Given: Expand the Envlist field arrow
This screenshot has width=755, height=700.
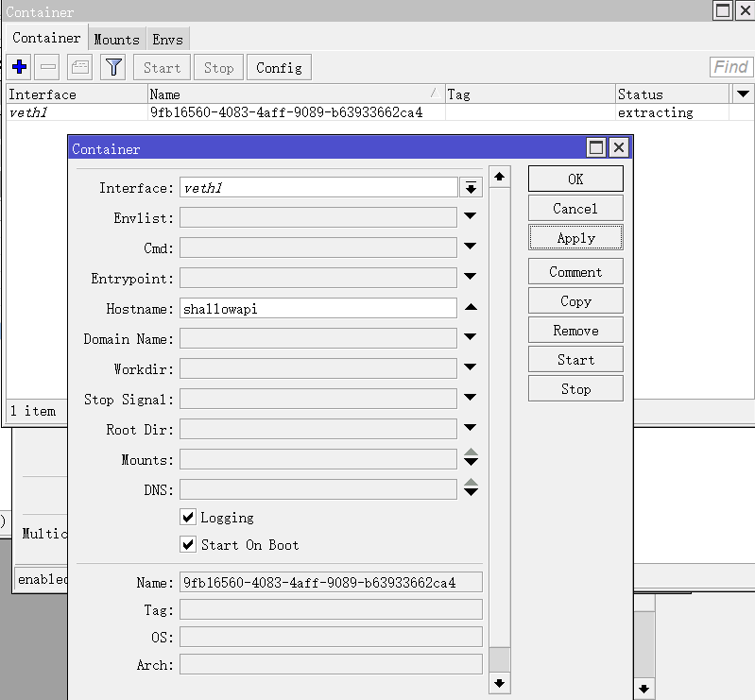Looking at the screenshot, I should (471, 215).
